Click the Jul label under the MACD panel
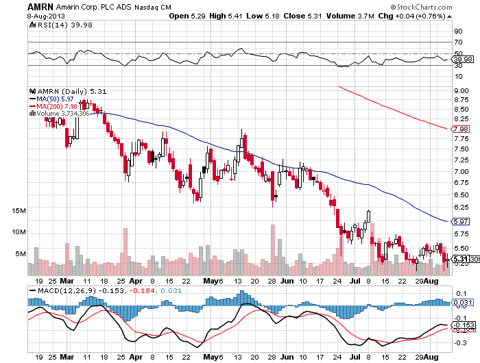The height and width of the screenshot is (363, 480). tap(355, 357)
